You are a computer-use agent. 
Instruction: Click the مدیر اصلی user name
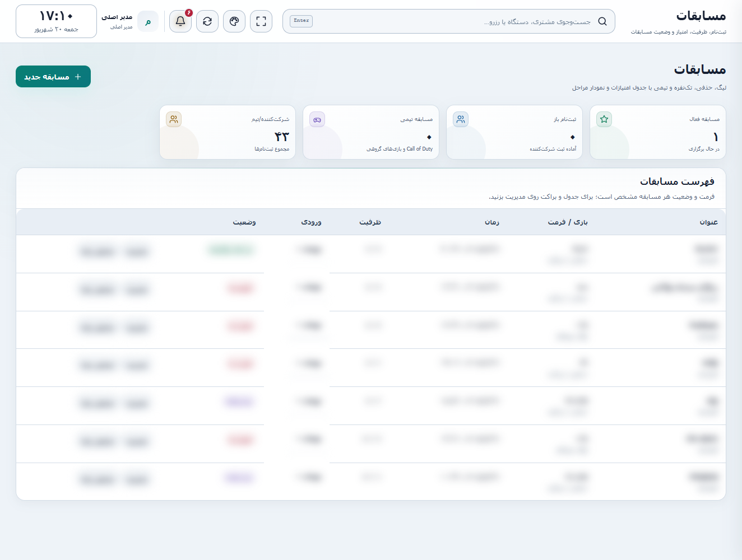point(117,17)
